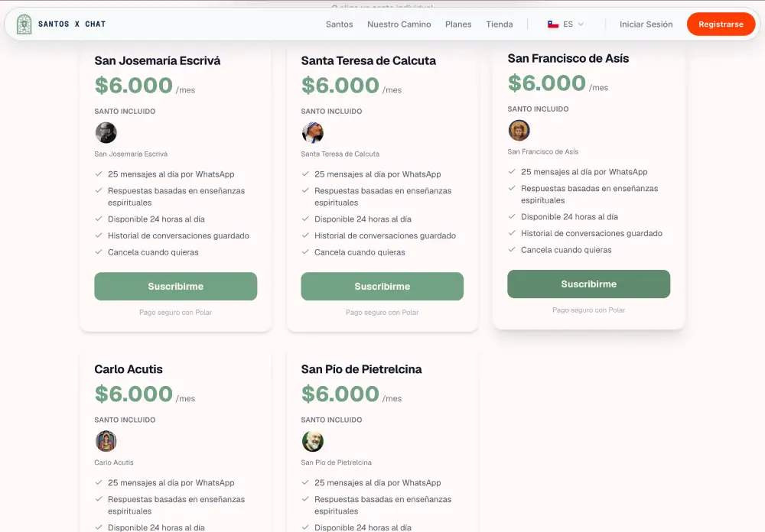
Task: Click the SANTOS X CHAT brand text
Action: coord(72,24)
